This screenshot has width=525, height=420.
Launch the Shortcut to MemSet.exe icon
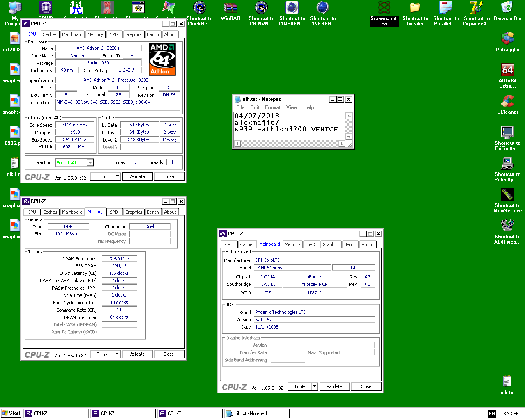507,194
